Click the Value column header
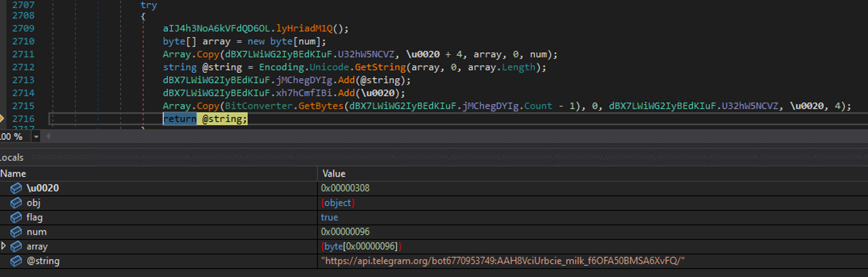This screenshot has width=868, height=277. [x=334, y=174]
